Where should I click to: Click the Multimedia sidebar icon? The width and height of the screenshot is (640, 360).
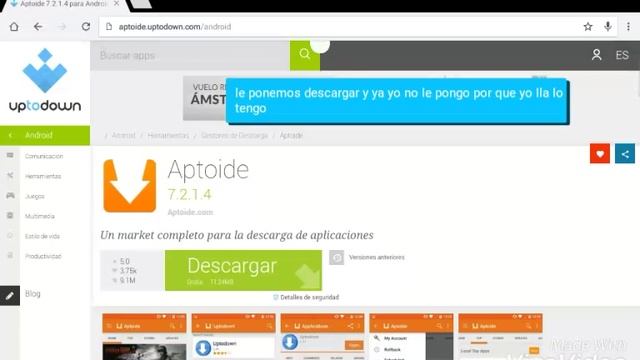(10, 215)
